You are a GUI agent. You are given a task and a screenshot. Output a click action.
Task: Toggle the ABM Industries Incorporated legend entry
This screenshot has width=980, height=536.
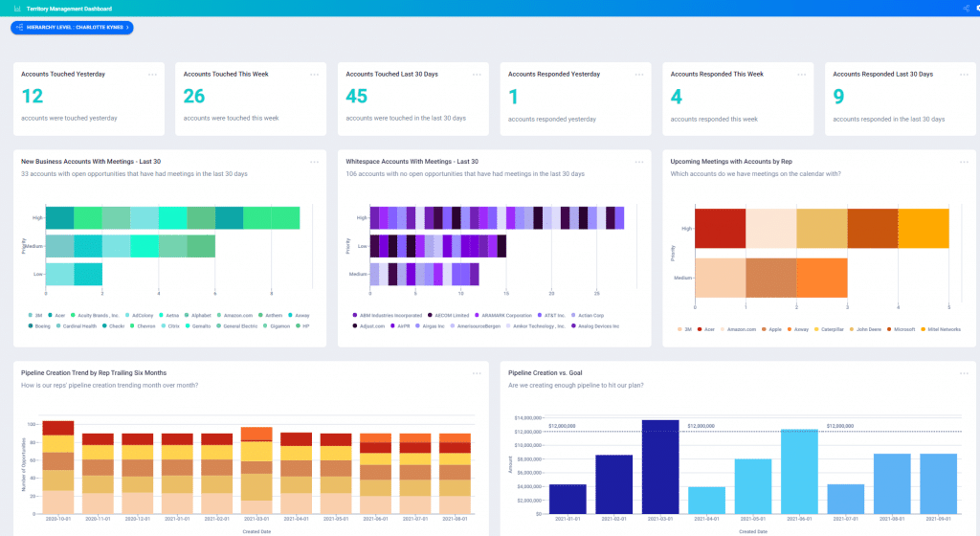coord(388,316)
